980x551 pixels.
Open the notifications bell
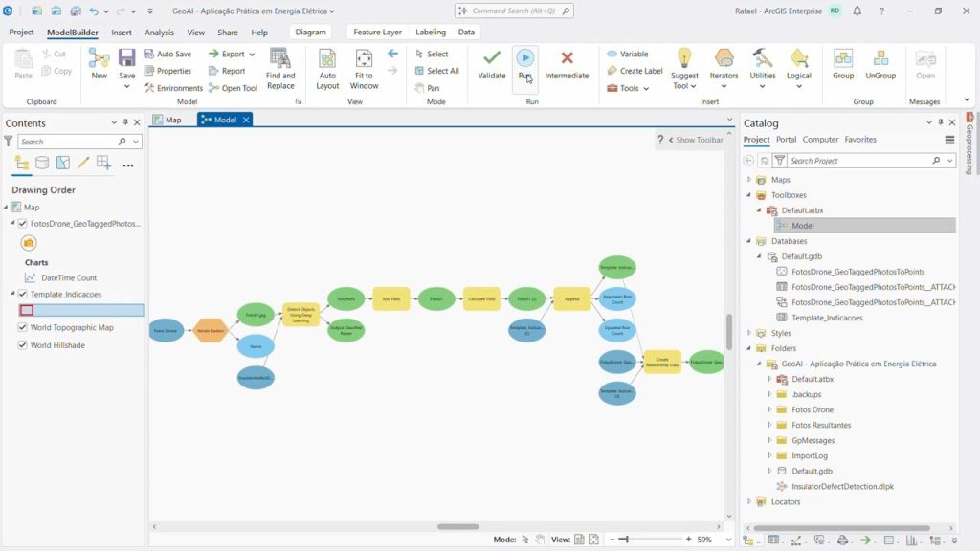point(857,11)
